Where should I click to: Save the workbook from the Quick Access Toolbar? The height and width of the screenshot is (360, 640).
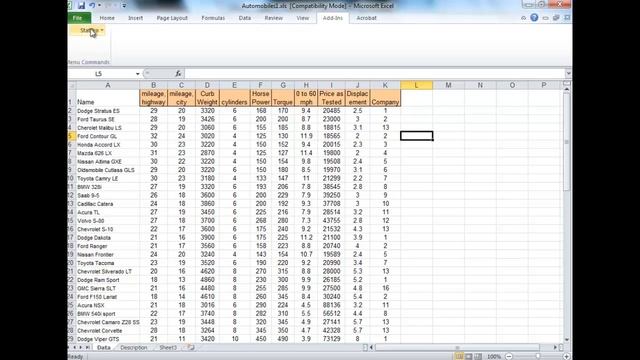[x=81, y=6]
